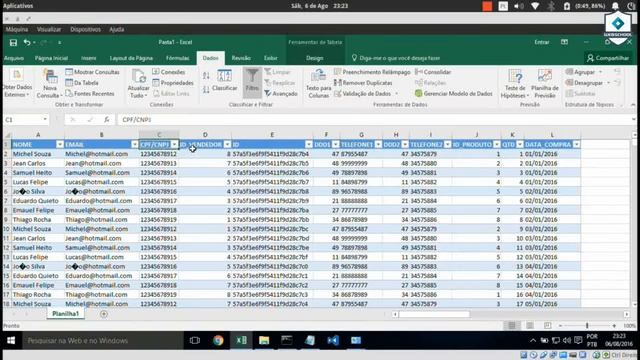Open Teste de Hipóteses
This screenshot has width=640, height=360.
[515, 84]
